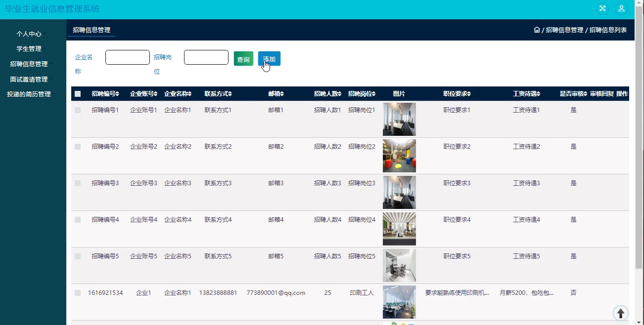Check the row 招聘编号1 checkbox

[x=78, y=110]
